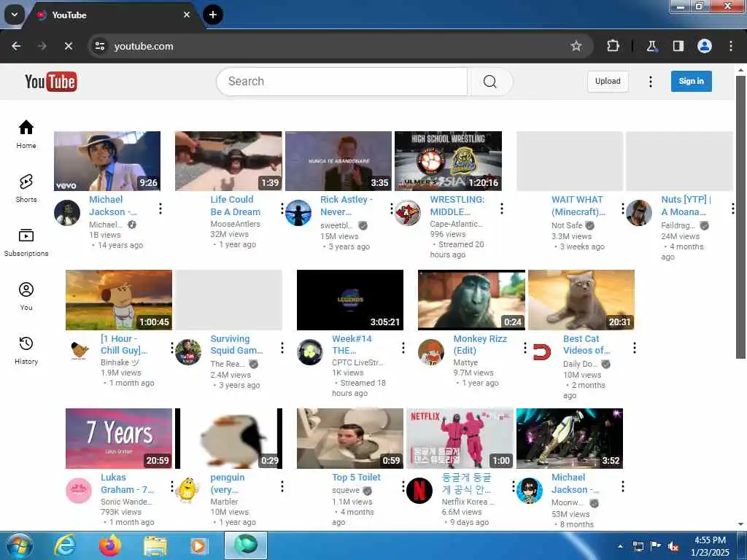
Task: Open options menu for WRESTLING: MIDDLE video
Action: pos(502,209)
